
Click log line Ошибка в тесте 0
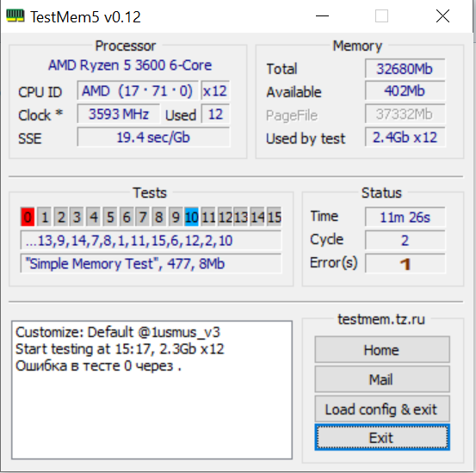(98, 365)
